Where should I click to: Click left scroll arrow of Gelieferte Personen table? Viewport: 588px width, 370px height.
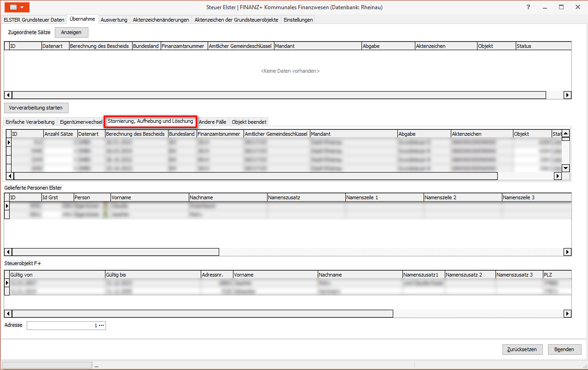pyautogui.click(x=8, y=252)
